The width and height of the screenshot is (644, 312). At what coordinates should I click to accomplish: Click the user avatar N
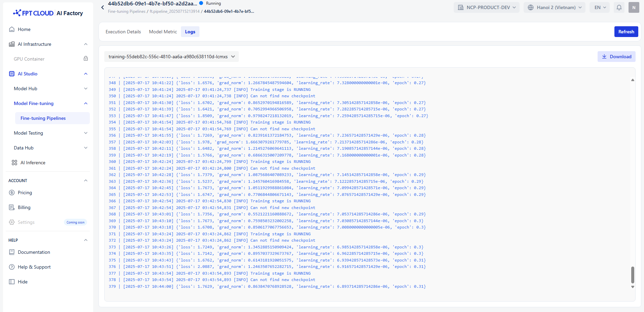pyautogui.click(x=634, y=7)
